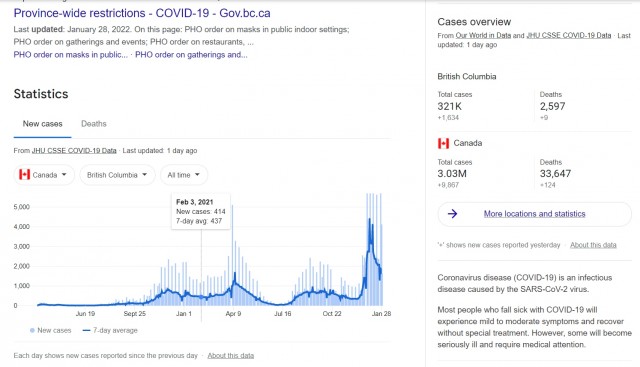Click the 5,000 y-axis label
This screenshot has width=640, height=367.
point(22,207)
